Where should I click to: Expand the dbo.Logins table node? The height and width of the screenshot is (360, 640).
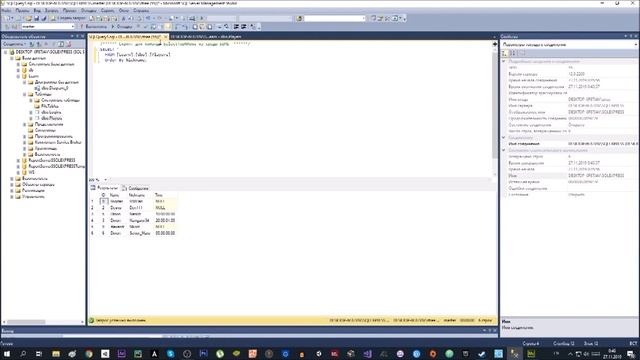[31, 112]
